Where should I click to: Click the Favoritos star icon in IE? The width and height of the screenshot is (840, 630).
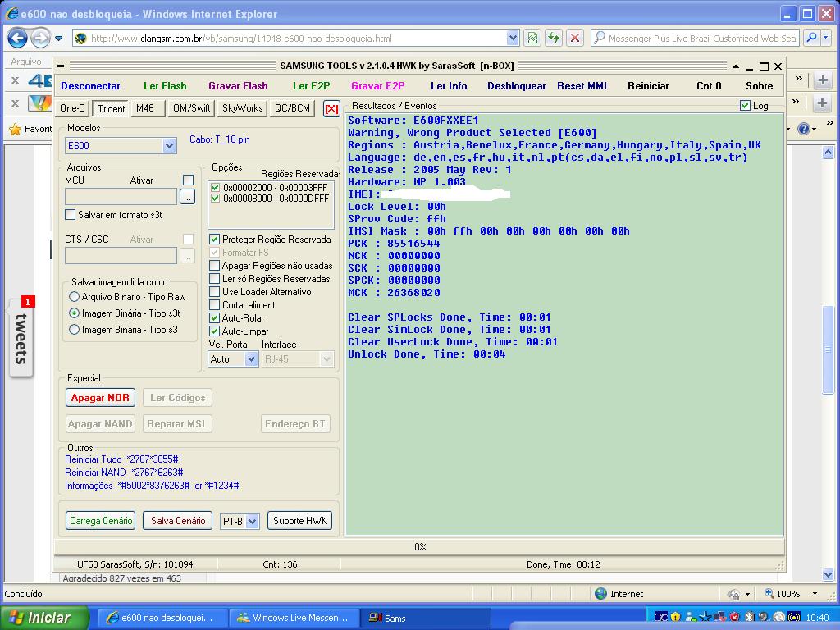pos(15,129)
